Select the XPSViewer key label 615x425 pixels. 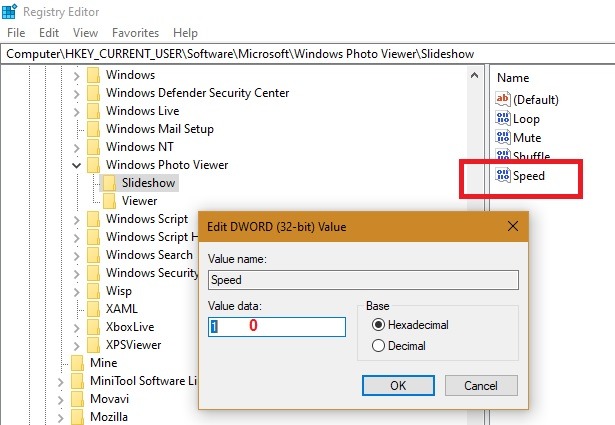click(133, 345)
